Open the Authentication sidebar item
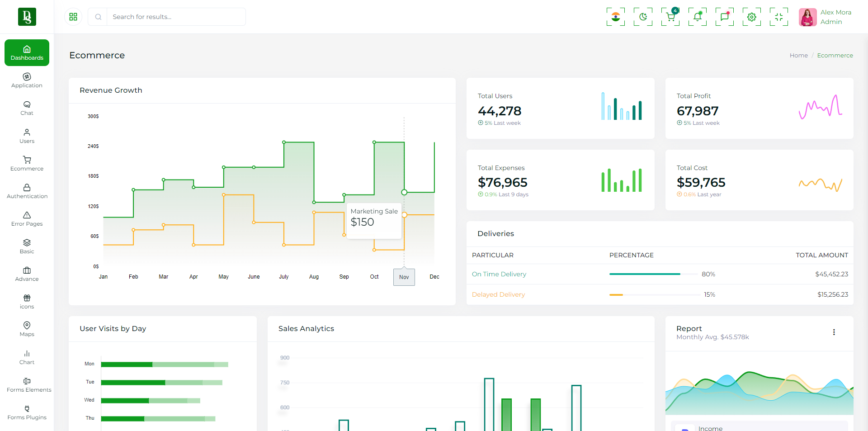Image resolution: width=868 pixels, height=431 pixels. click(x=27, y=191)
